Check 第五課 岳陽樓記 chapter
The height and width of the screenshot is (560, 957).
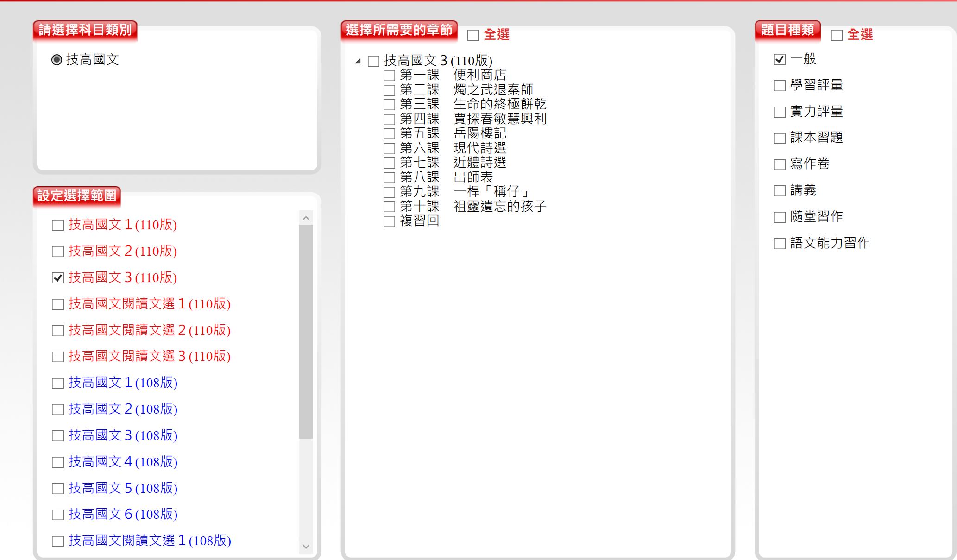click(x=390, y=134)
